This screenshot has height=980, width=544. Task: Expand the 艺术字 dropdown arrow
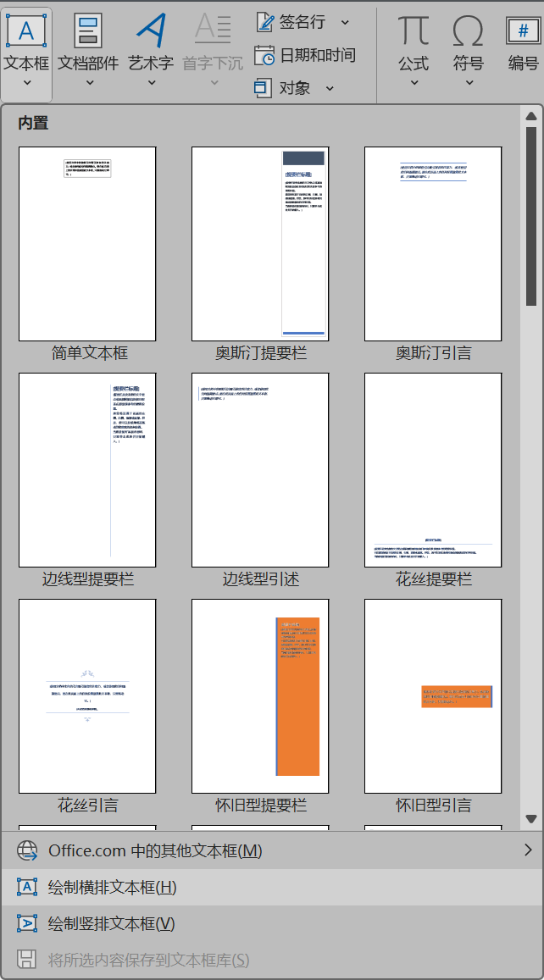152,83
